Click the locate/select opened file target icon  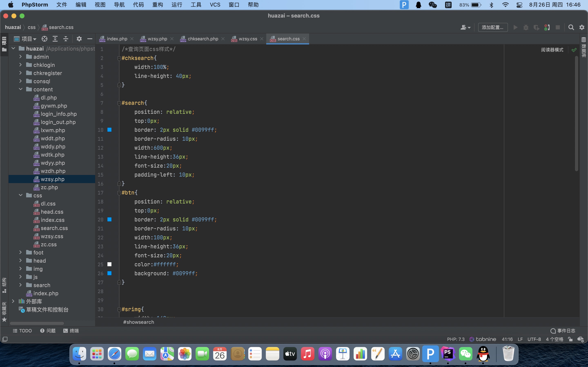point(44,39)
